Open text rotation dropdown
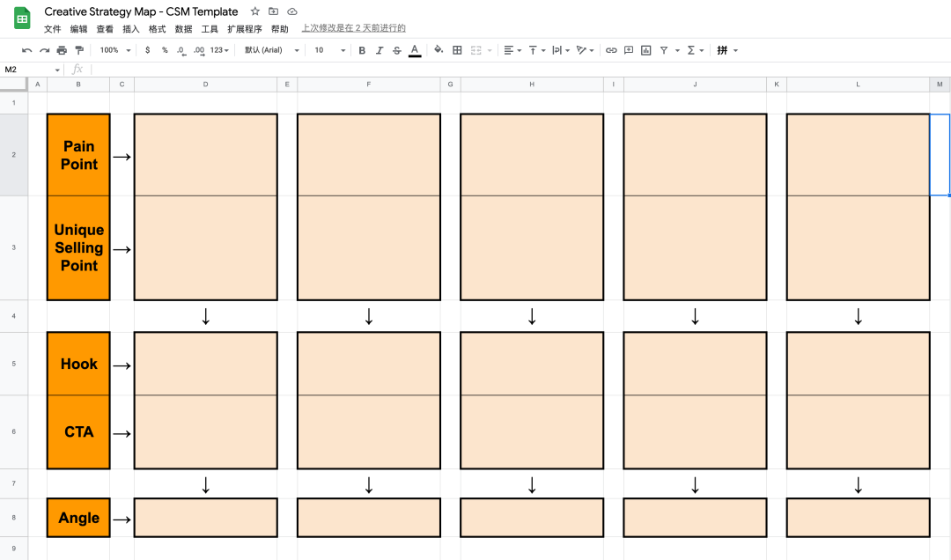 point(586,50)
